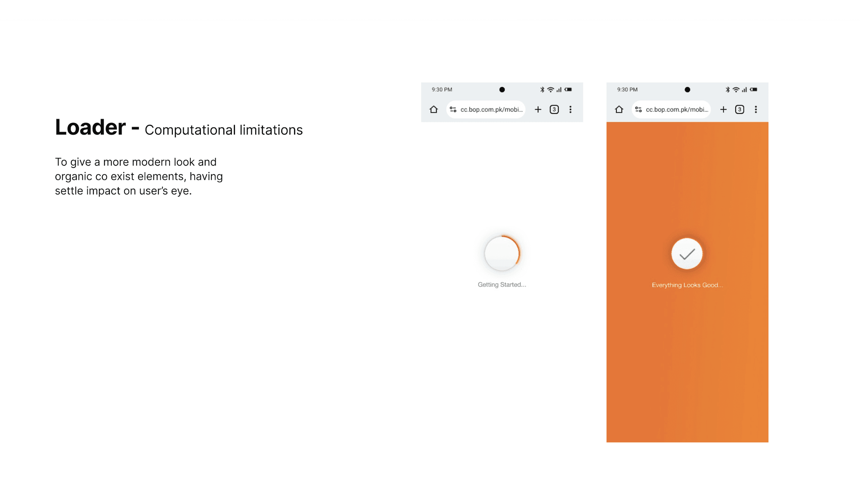Click site settings icon in left address bar
Image resolution: width=860 pixels, height=504 pixels.
(453, 110)
